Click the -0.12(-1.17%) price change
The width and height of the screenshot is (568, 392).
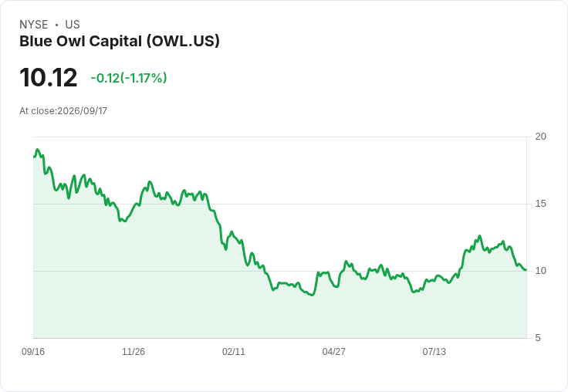129,78
